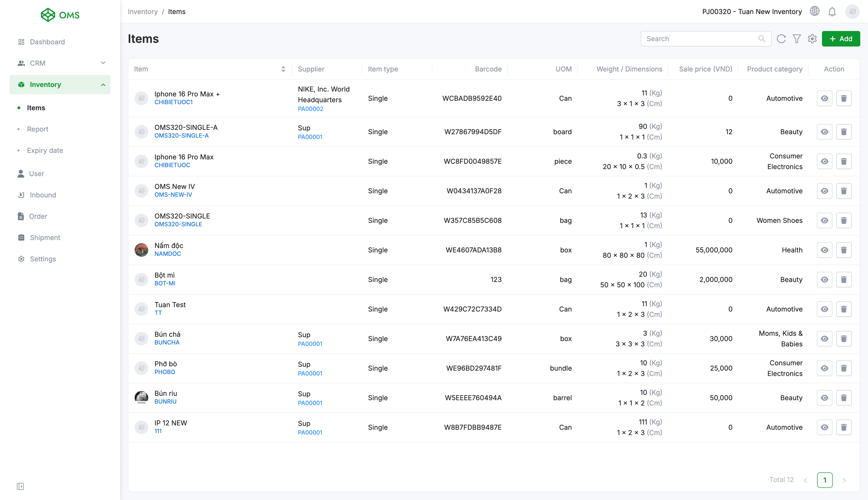
Task: Click trash icon for Bún riu
Action: (844, 398)
